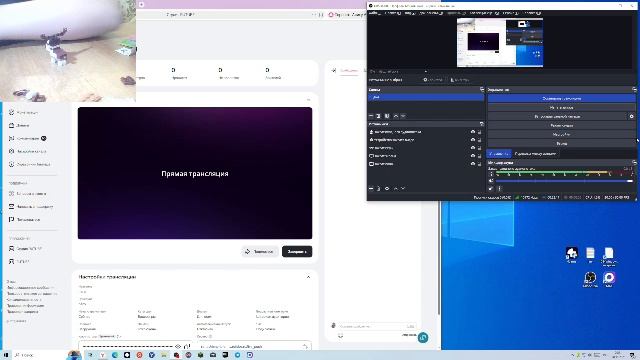
Task: Open Settings from OBS Controls
Action: [x=562, y=134]
